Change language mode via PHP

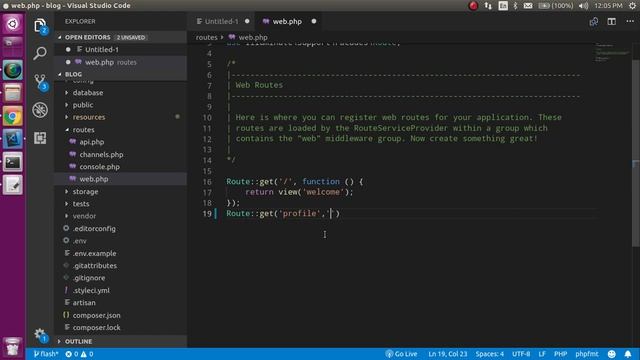[x=560, y=354]
